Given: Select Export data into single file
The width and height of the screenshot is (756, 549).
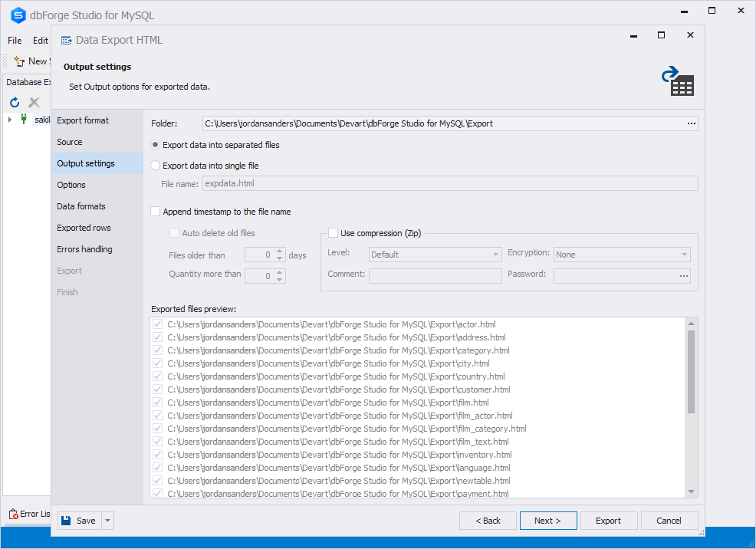Looking at the screenshot, I should [x=155, y=166].
